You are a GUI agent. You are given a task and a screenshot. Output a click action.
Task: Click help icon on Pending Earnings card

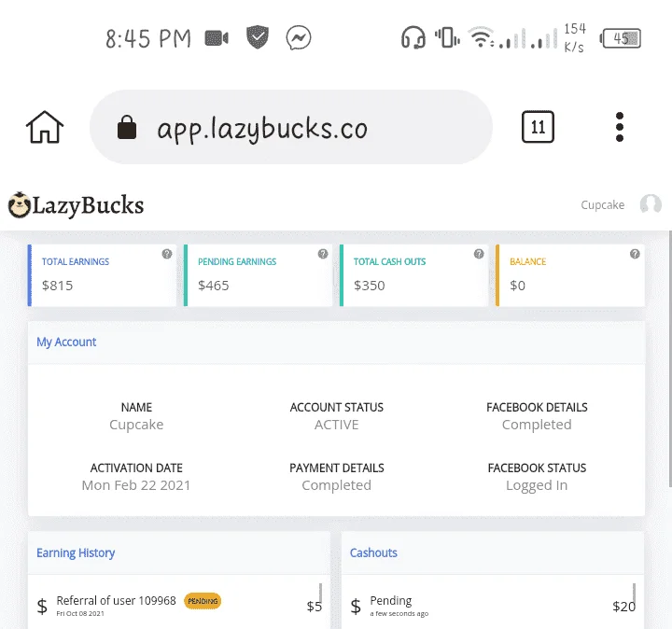(x=323, y=254)
